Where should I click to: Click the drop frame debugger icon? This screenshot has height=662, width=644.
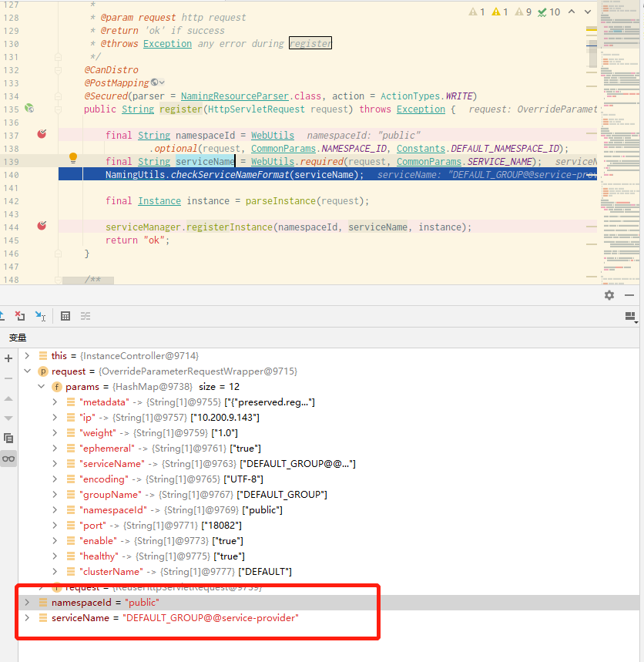coord(20,316)
